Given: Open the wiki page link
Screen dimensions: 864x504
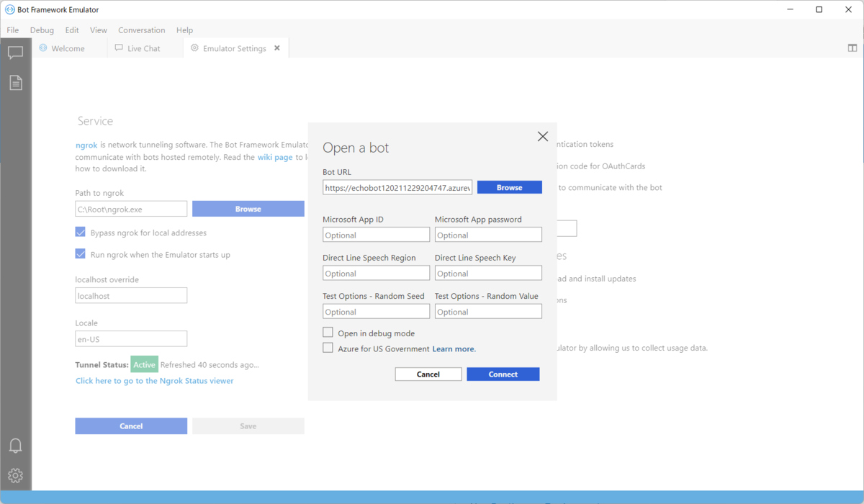Looking at the screenshot, I should click(275, 157).
